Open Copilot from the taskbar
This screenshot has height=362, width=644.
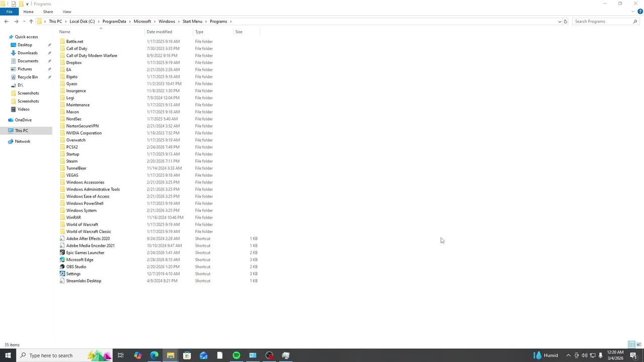[137, 355]
